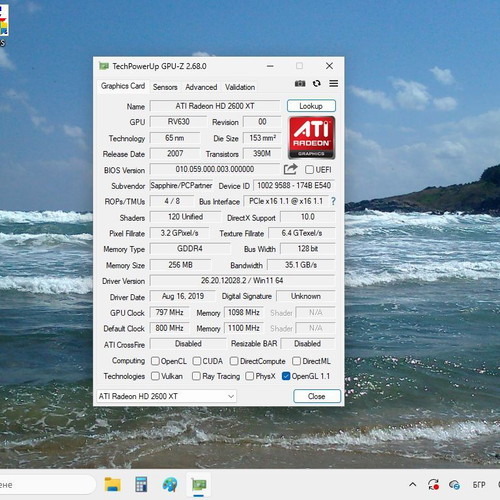Toggle the Vulkan checkbox
Viewport: 500px width, 500px height.
[155, 376]
